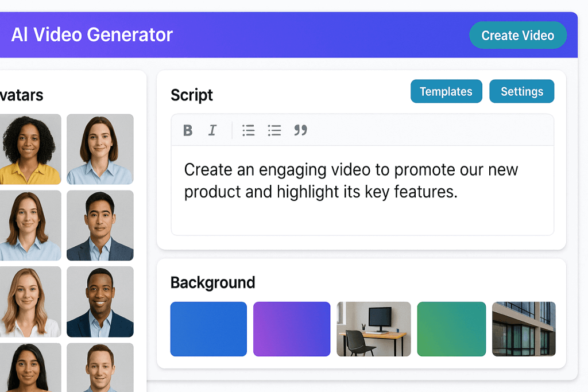588x392 pixels.
Task: Select the solid blue background swatch
Action: pos(208,328)
